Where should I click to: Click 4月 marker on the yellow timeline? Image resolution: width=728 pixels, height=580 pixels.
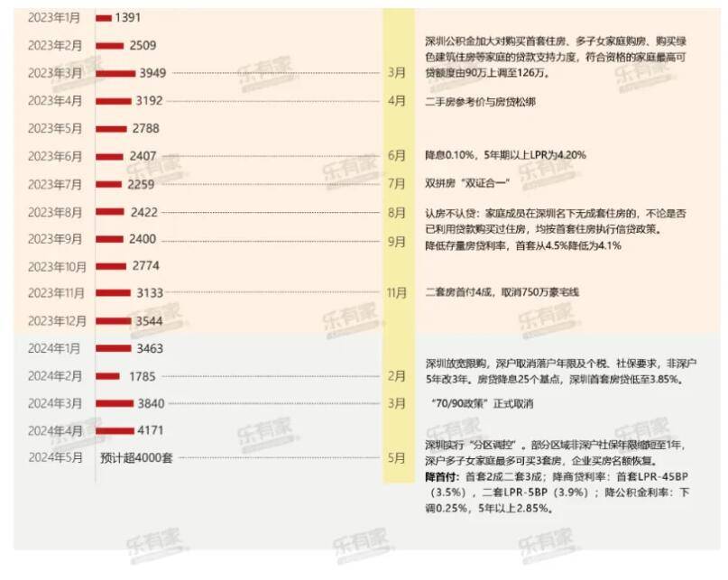click(397, 101)
